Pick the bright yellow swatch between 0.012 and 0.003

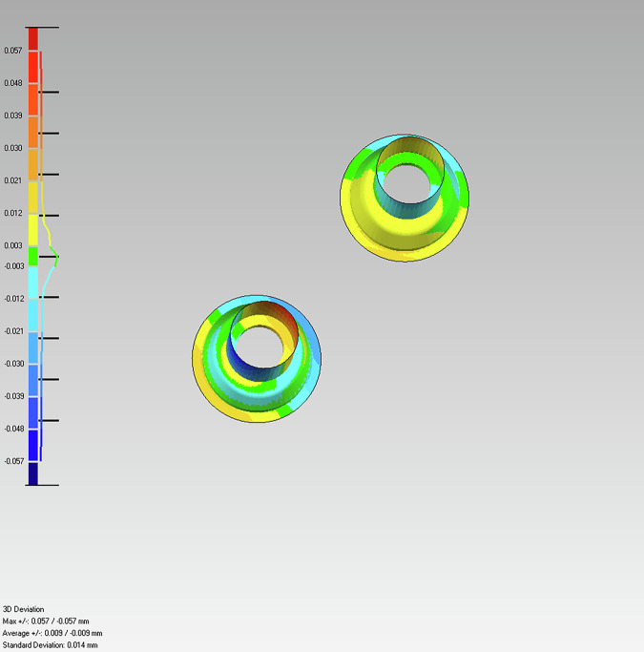33,230
